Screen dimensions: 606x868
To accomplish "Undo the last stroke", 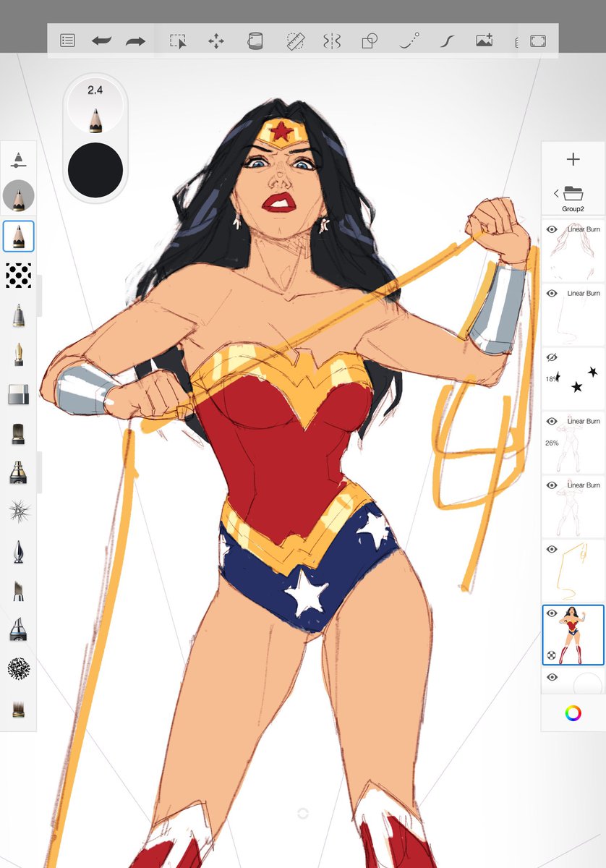I will (x=101, y=41).
